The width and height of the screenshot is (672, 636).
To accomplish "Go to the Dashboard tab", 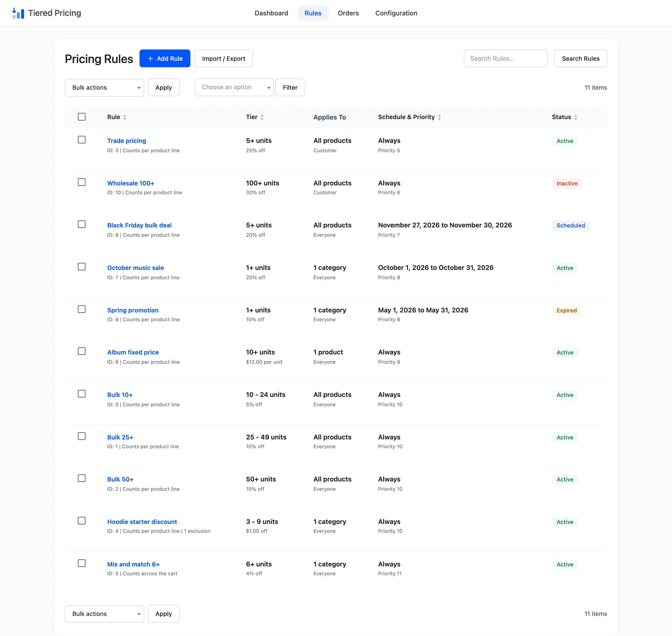I will [271, 13].
